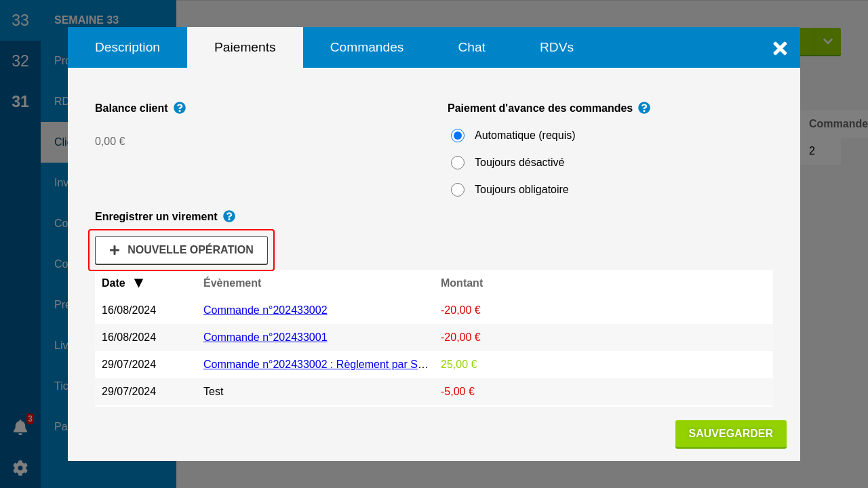Open the RDVs tab
This screenshot has height=488, width=868.
coord(557,47)
